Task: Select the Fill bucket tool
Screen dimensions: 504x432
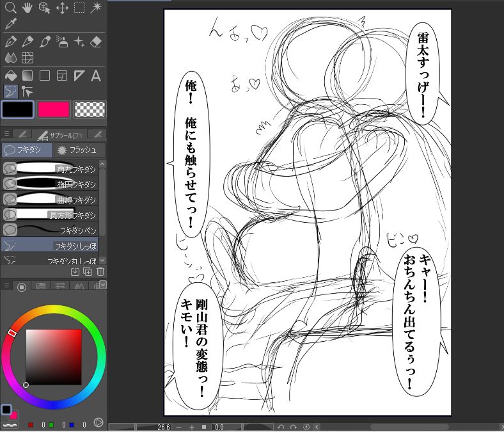Action: point(11,76)
